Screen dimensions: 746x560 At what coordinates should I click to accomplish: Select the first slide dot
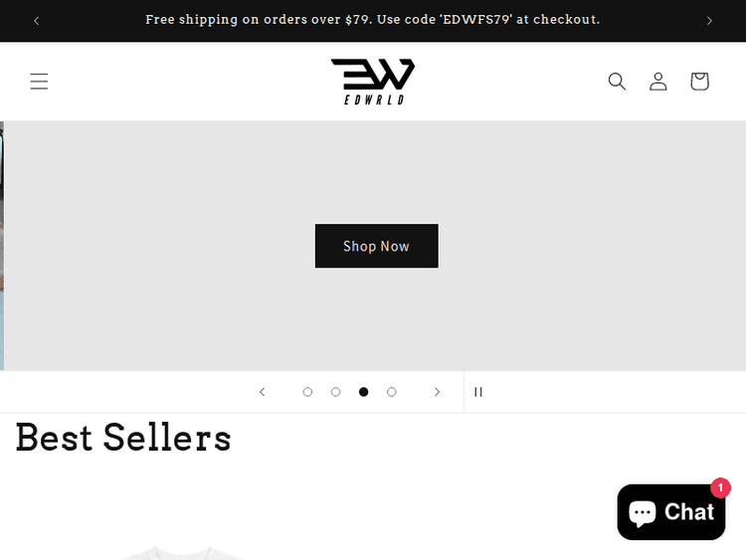coord(307,392)
